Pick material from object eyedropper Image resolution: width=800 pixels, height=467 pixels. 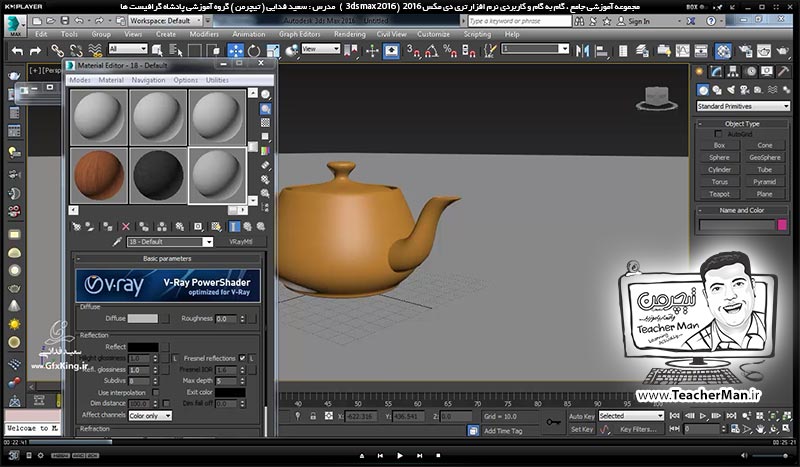117,242
